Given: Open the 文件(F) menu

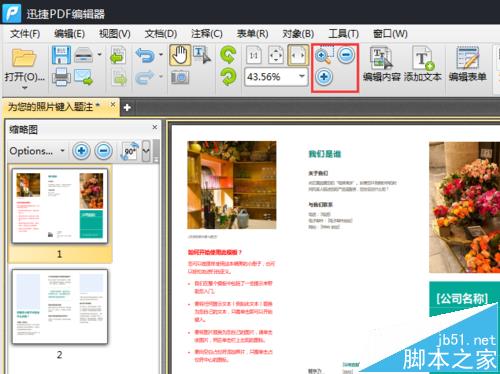Looking at the screenshot, I should click(x=25, y=34).
